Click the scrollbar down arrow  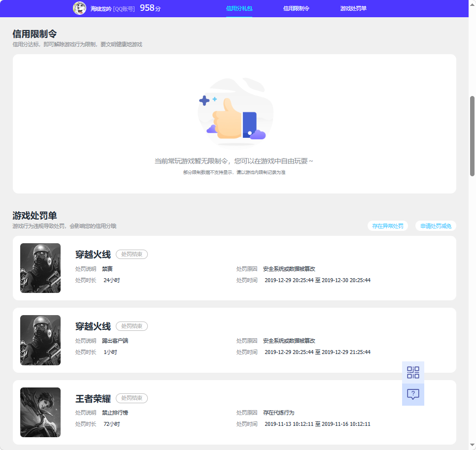[472, 445]
